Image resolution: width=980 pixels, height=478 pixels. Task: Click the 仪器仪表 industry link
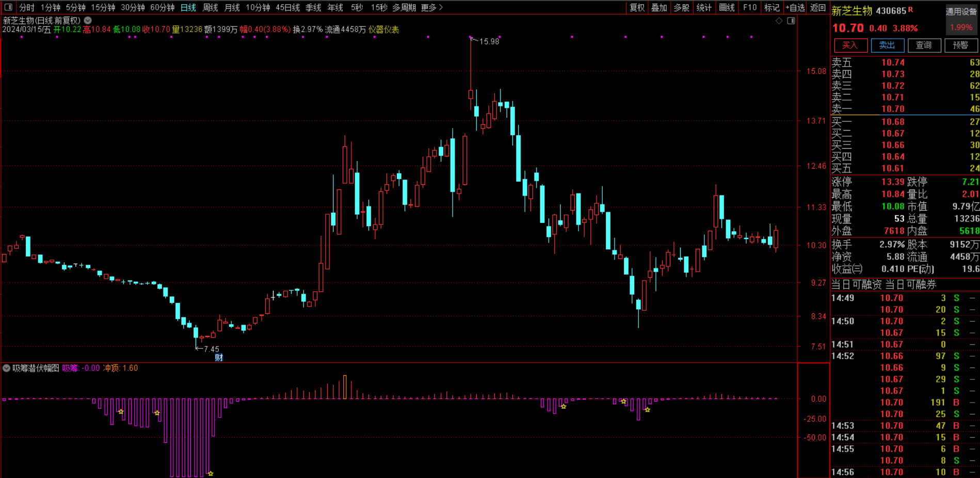pyautogui.click(x=383, y=29)
